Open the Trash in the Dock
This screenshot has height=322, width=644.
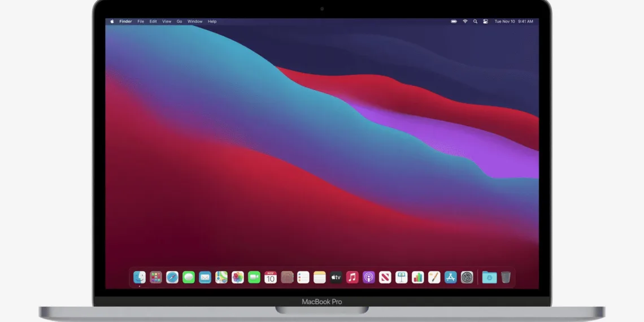pyautogui.click(x=506, y=277)
